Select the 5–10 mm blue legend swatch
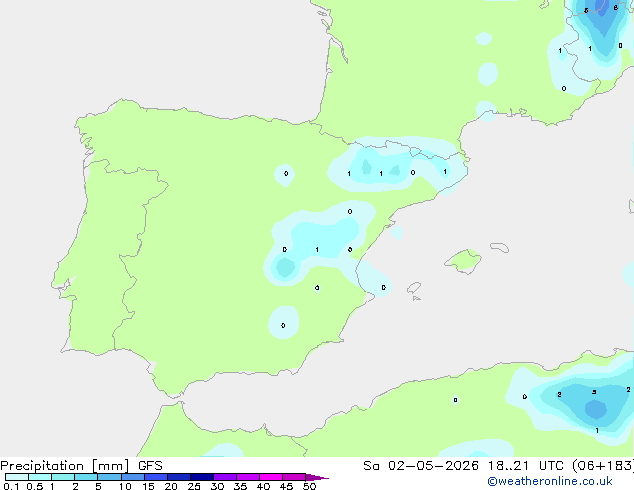634x490 pixels. pyautogui.click(x=110, y=477)
